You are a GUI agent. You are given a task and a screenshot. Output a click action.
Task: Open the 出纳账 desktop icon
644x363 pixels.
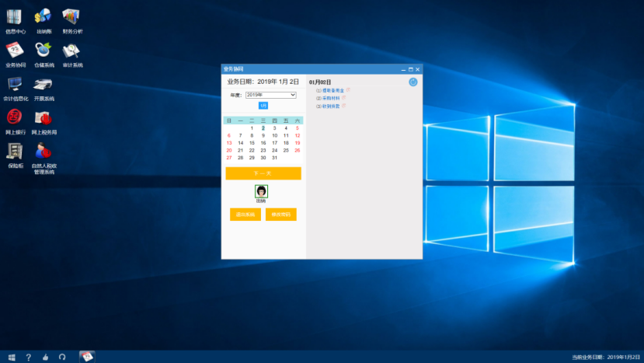tap(44, 21)
